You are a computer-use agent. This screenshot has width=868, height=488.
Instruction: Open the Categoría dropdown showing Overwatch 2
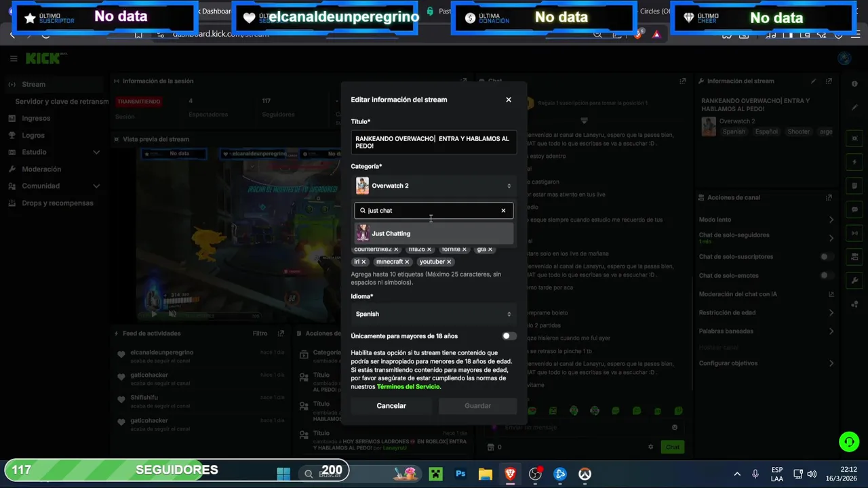coord(434,186)
